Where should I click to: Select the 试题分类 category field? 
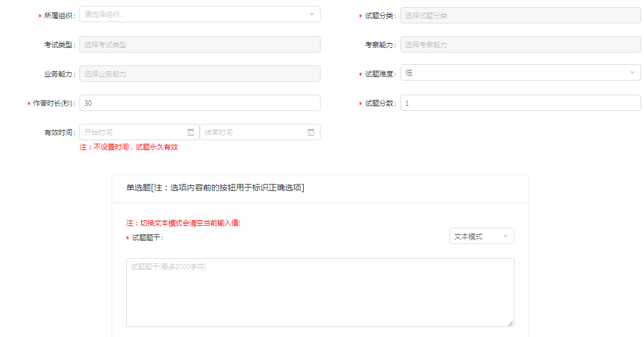point(520,16)
